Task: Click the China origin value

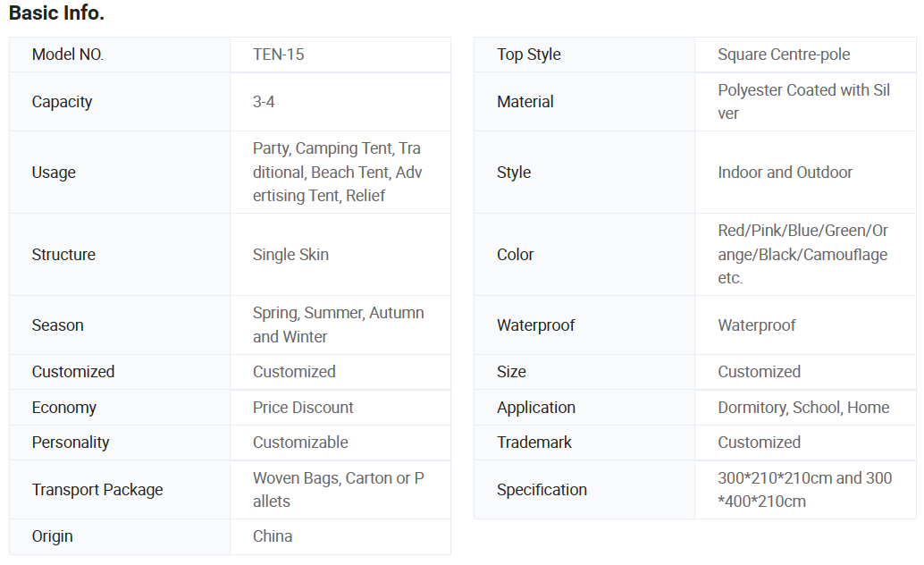Action: tap(273, 536)
